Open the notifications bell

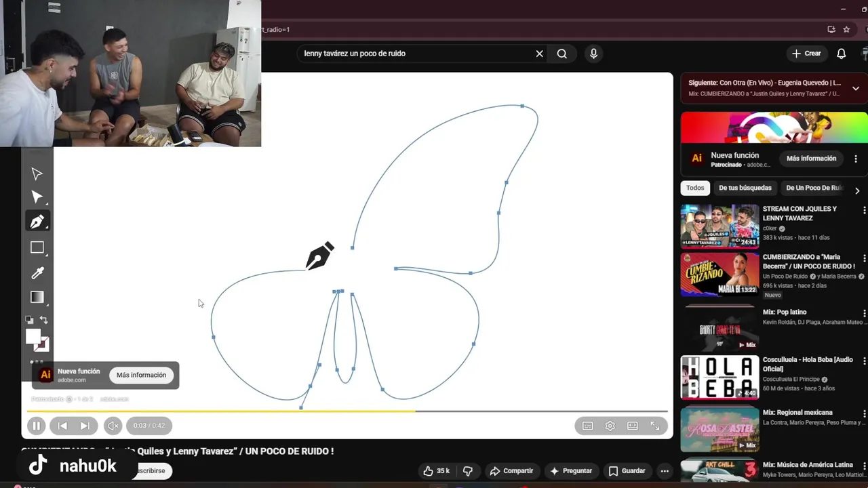pyautogui.click(x=842, y=54)
